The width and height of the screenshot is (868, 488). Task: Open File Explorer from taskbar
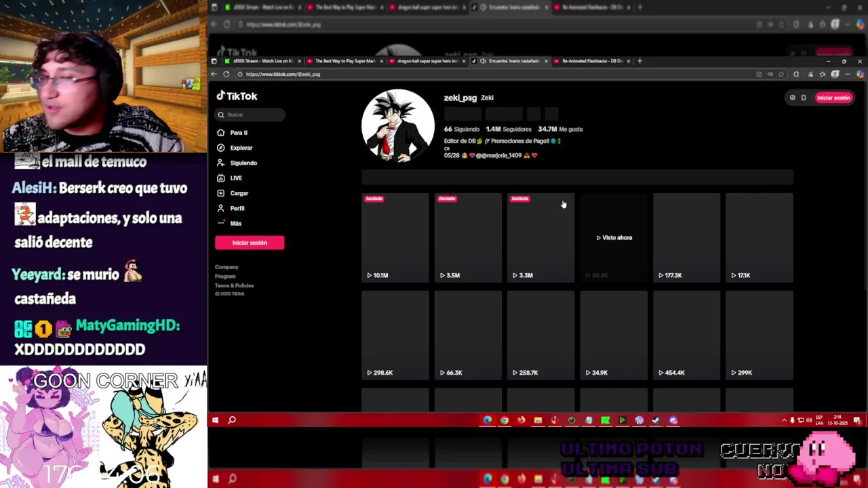point(538,420)
